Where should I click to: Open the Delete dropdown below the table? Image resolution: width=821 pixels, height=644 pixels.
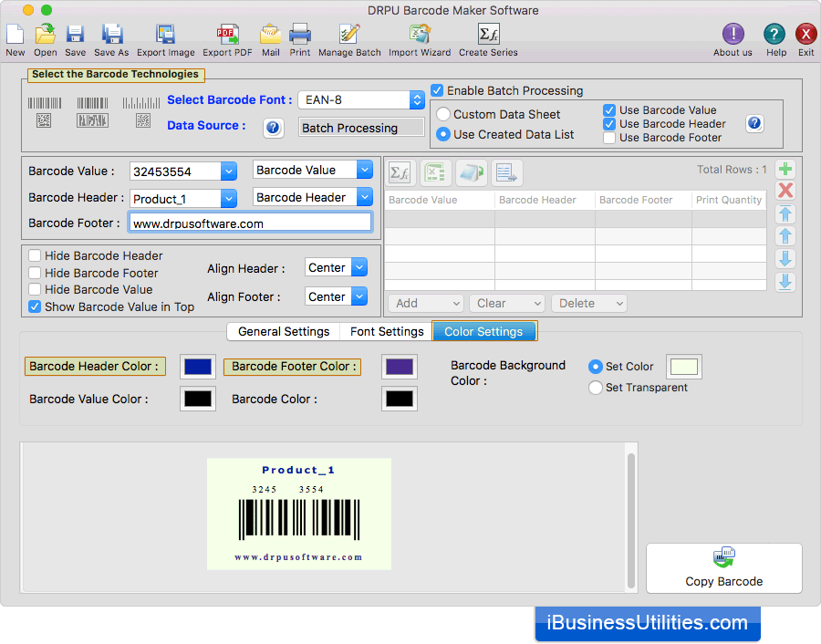tap(589, 303)
